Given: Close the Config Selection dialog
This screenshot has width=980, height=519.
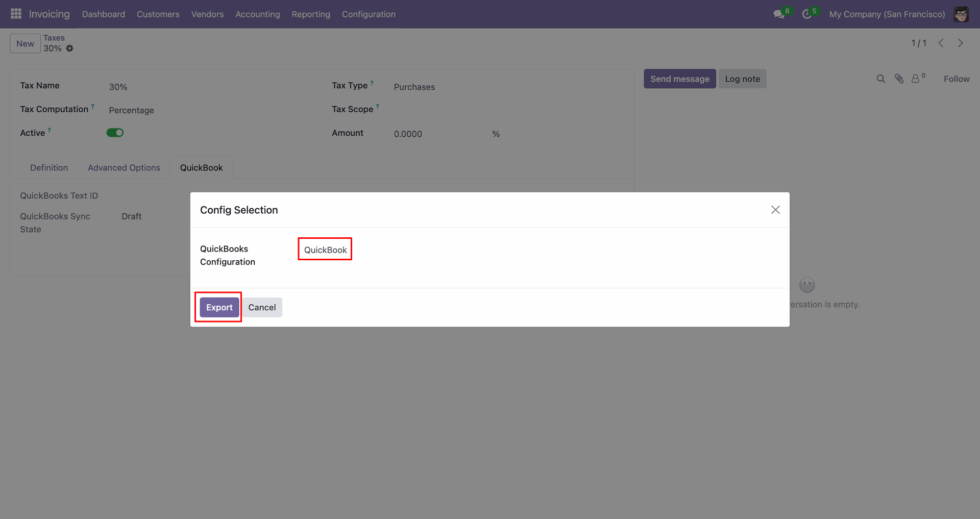Looking at the screenshot, I should point(775,210).
